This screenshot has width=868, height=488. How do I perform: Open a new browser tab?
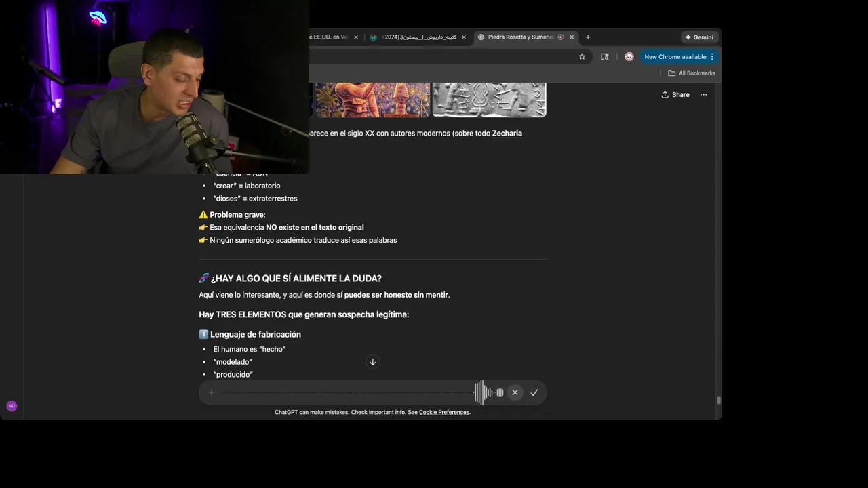[x=588, y=37]
